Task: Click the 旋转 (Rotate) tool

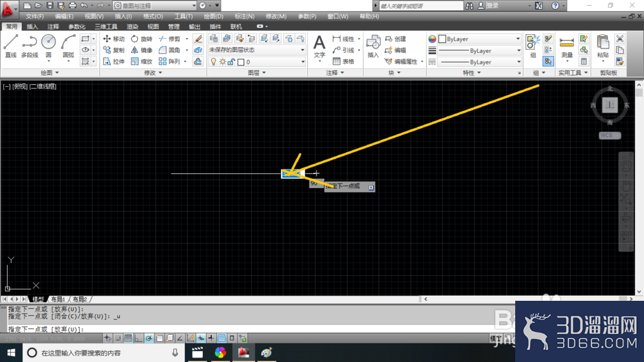Action: (x=142, y=39)
